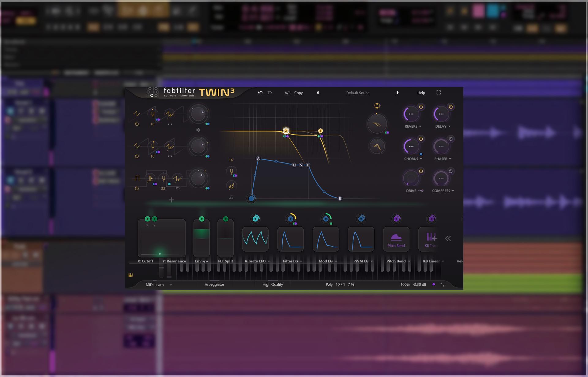Open the CHORUS dropdown
This screenshot has width=588, height=377.
pyautogui.click(x=413, y=159)
